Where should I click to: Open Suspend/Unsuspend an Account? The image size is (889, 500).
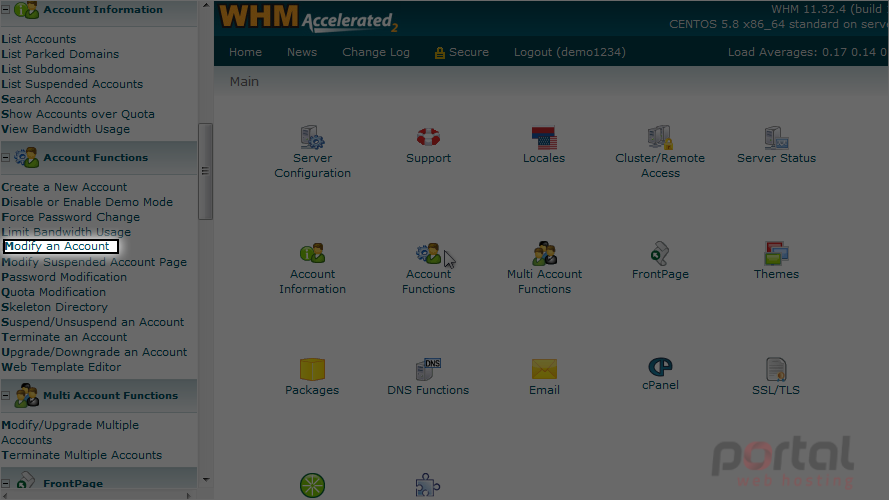(x=92, y=322)
